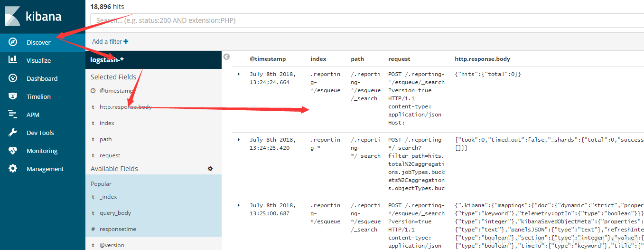Open Discover compass icon

(x=13, y=42)
